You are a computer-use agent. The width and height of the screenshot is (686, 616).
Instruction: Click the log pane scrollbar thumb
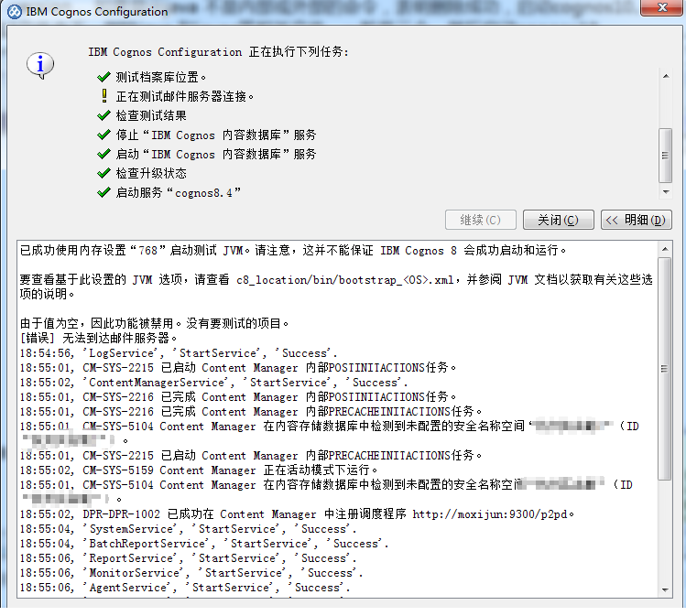point(665,369)
